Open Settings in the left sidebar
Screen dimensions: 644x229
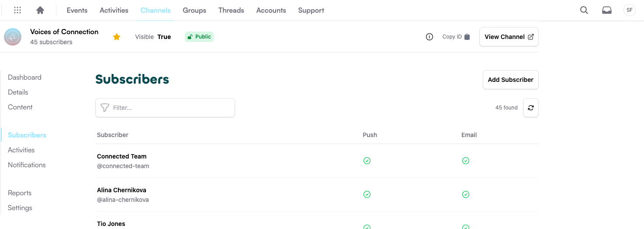click(x=20, y=208)
